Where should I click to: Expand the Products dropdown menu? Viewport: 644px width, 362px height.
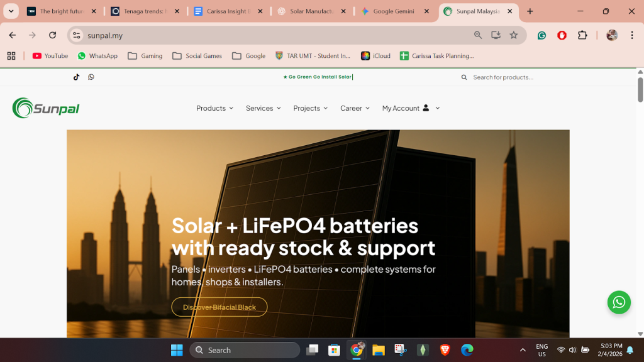click(214, 108)
